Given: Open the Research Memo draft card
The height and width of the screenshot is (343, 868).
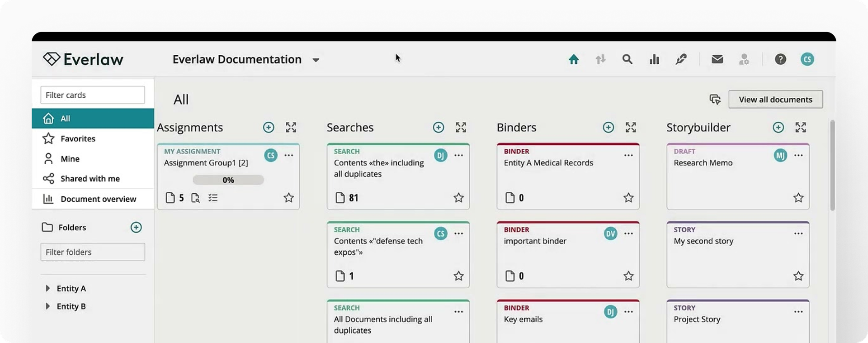Looking at the screenshot, I should coord(738,176).
